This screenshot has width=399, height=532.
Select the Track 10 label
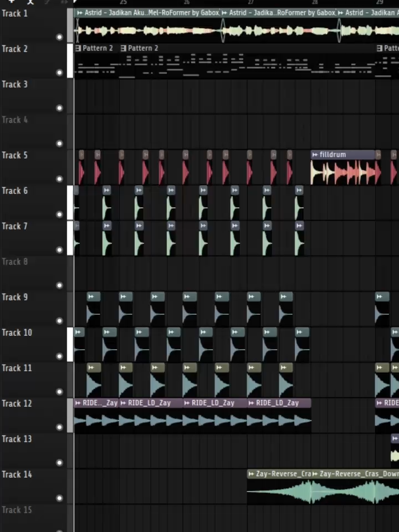(x=17, y=332)
